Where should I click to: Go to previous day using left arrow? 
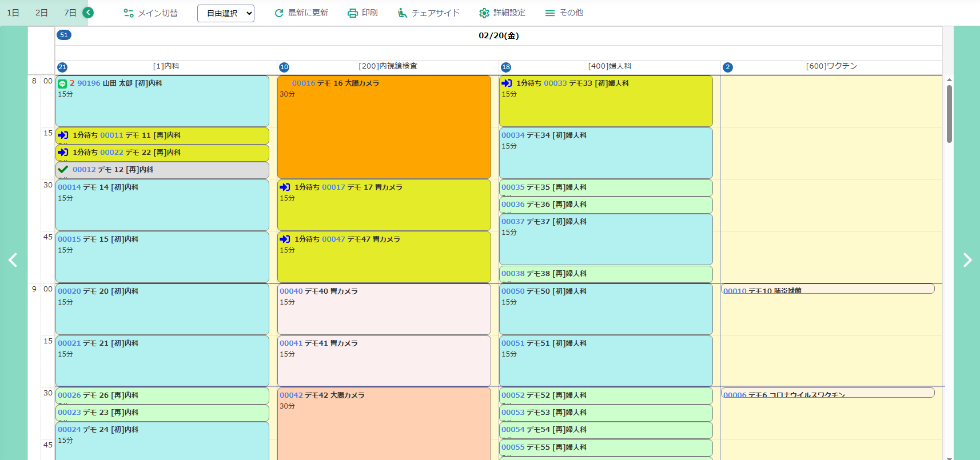pyautogui.click(x=13, y=260)
